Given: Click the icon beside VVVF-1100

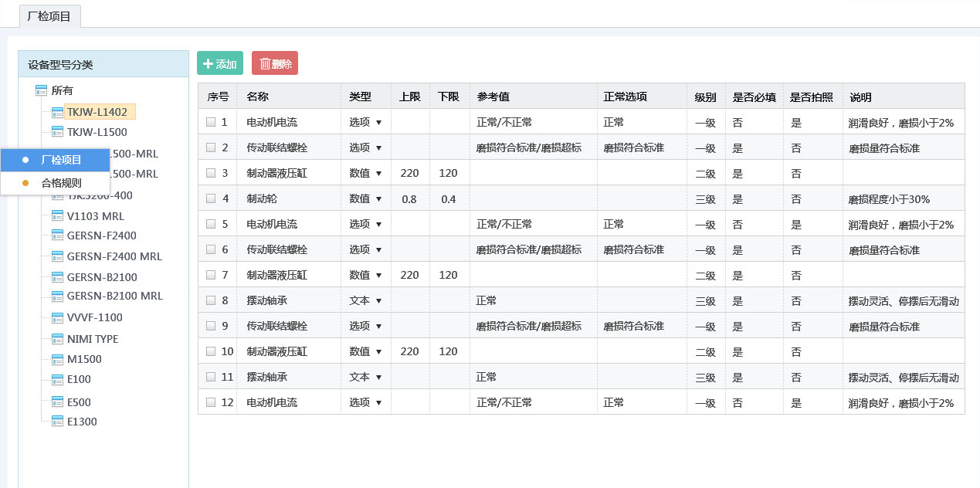Looking at the screenshot, I should click(x=57, y=317).
